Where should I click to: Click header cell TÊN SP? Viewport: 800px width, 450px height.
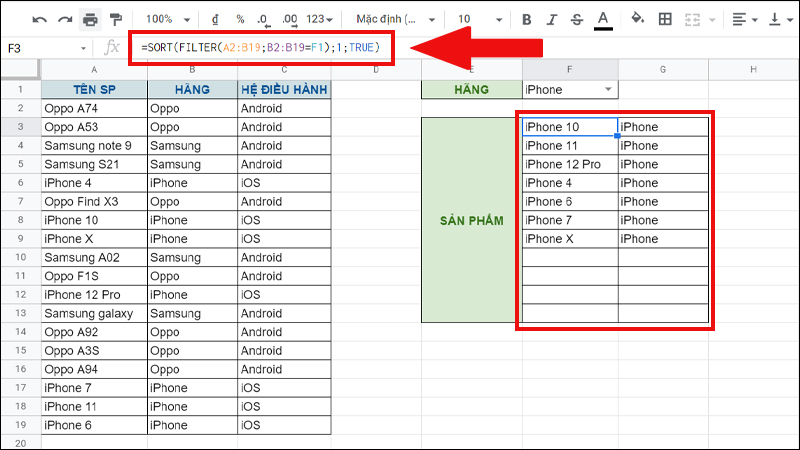(94, 90)
